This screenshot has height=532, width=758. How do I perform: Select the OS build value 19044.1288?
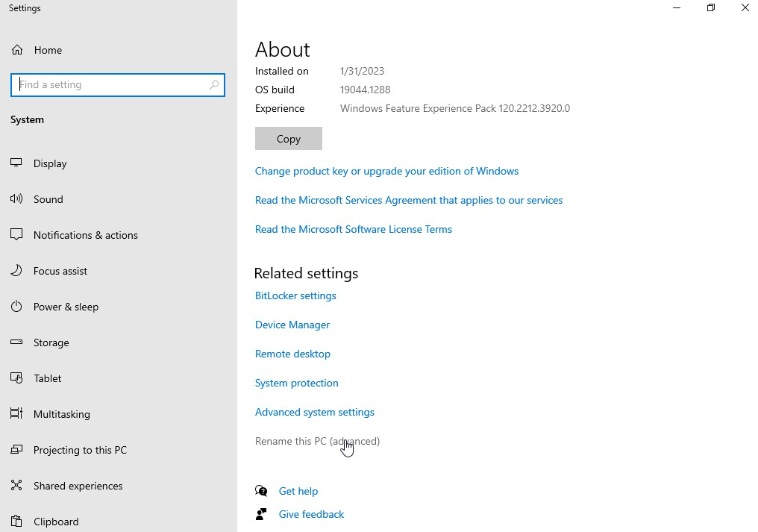(365, 90)
